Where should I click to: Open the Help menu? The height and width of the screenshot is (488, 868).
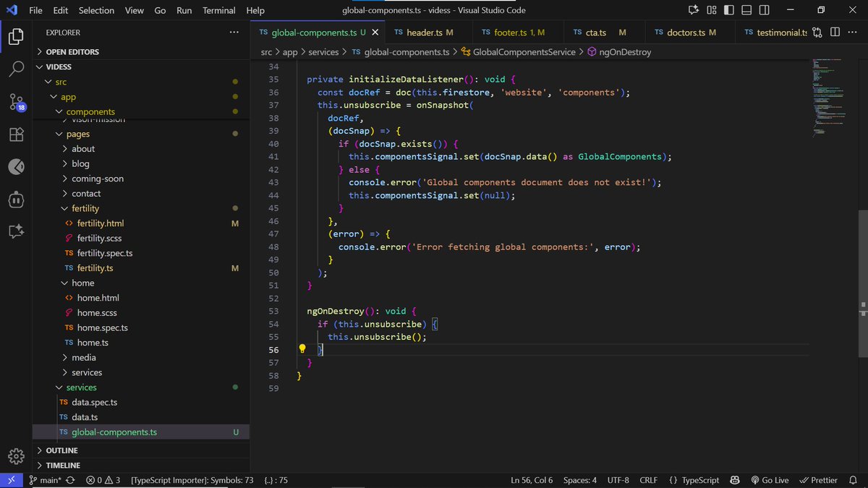click(x=255, y=10)
